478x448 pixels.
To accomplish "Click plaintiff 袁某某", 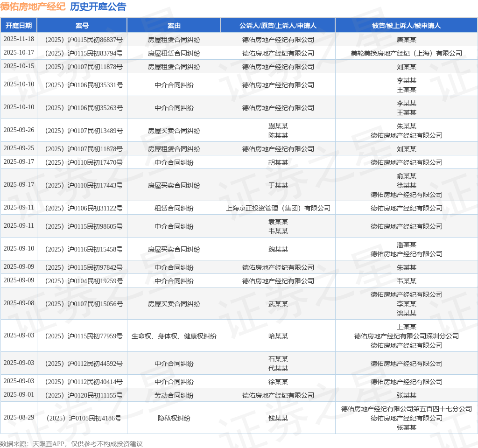I will tap(278, 222).
